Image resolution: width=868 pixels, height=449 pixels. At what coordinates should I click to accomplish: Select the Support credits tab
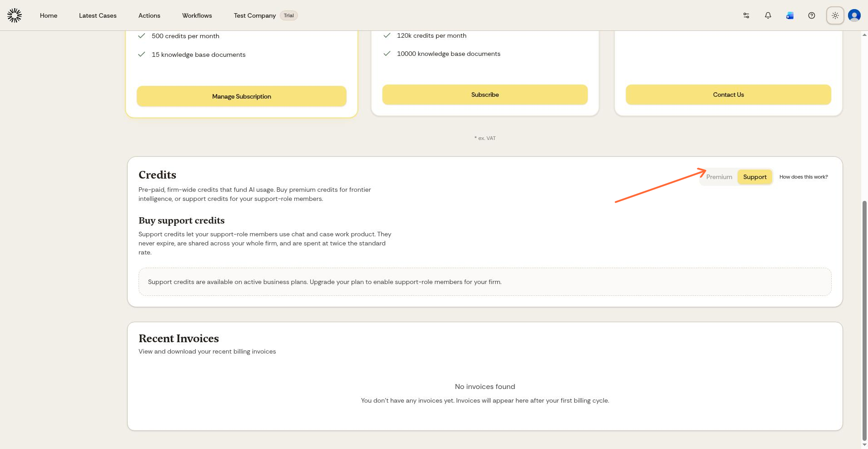point(755,177)
